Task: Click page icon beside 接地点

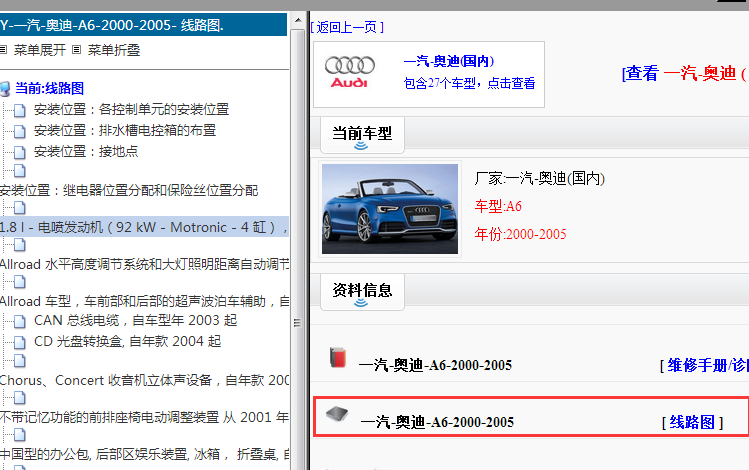Action: [x=20, y=152]
